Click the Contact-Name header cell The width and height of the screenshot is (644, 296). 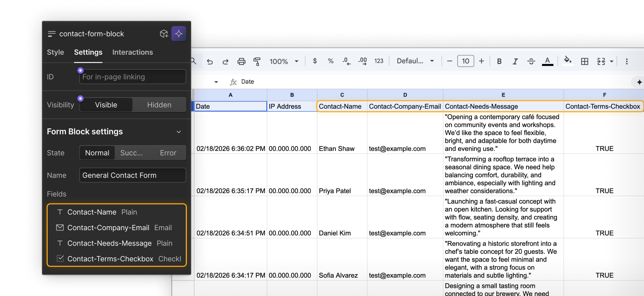point(342,107)
